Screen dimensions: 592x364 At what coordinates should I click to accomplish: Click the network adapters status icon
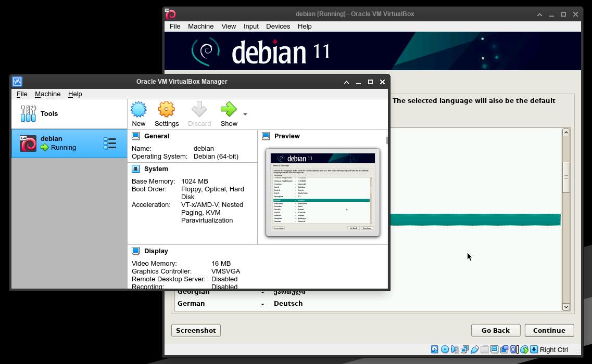tap(465, 349)
